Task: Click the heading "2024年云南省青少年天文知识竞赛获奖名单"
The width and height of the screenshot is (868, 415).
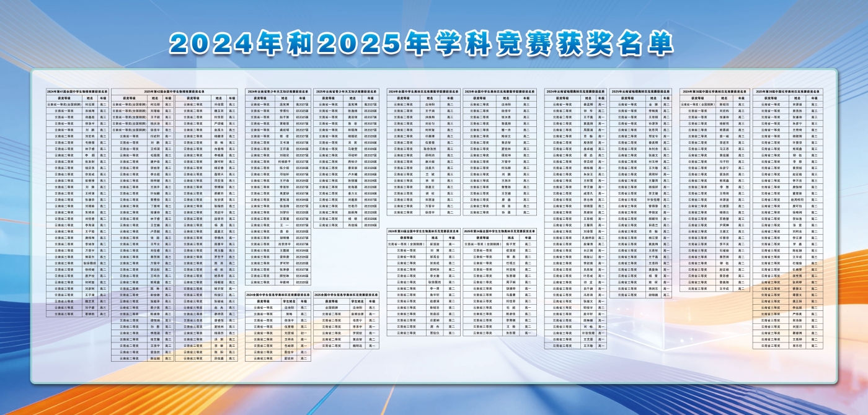Action: pos(279,91)
